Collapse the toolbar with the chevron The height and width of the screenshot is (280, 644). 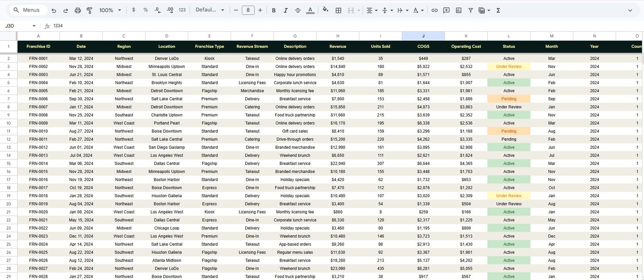(x=630, y=10)
